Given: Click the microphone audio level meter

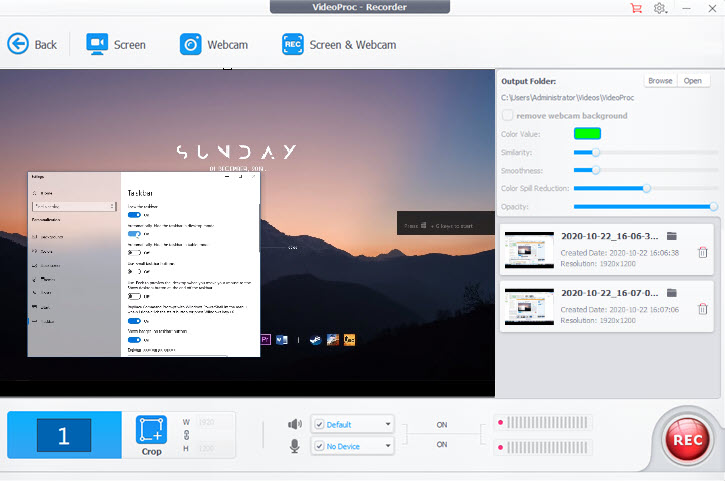Looking at the screenshot, I should click(x=543, y=447).
